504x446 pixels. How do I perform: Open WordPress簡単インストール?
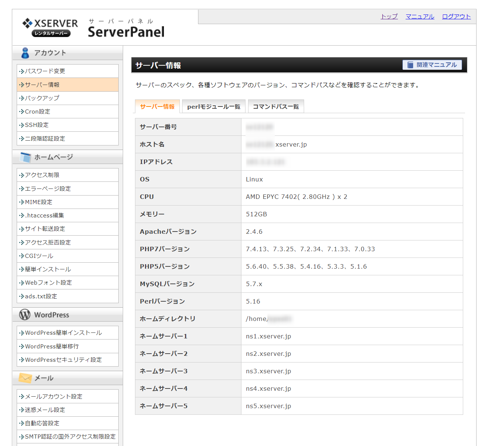pyautogui.click(x=68, y=332)
